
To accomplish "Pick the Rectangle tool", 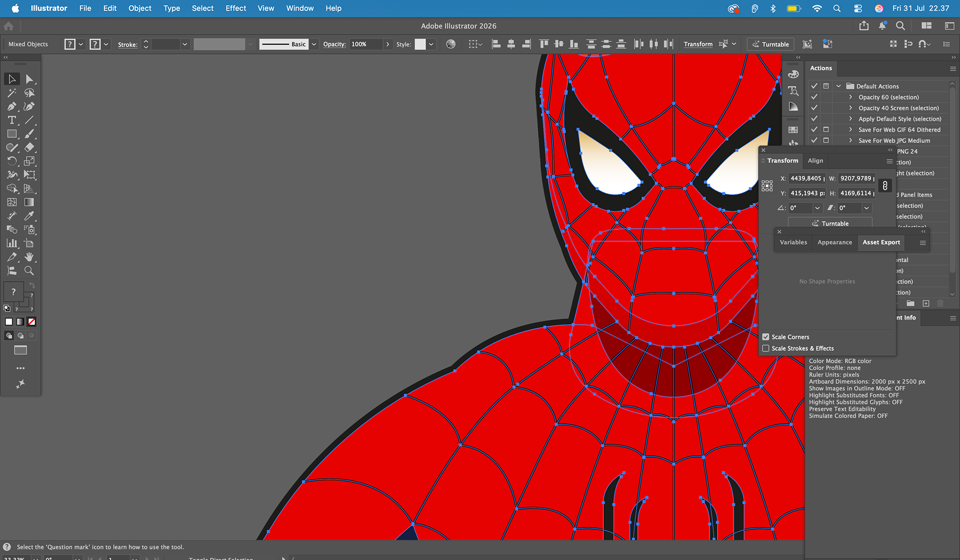I will click(12, 134).
